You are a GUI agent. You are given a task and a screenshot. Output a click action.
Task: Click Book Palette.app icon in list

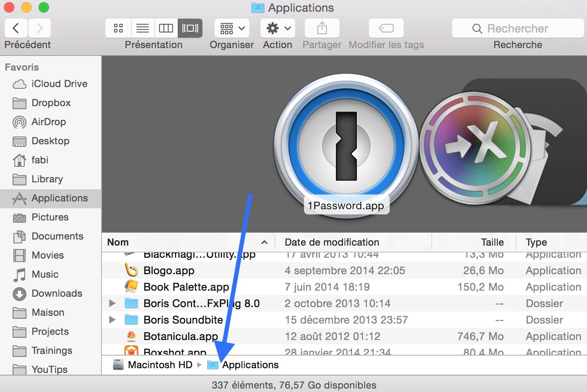(131, 287)
